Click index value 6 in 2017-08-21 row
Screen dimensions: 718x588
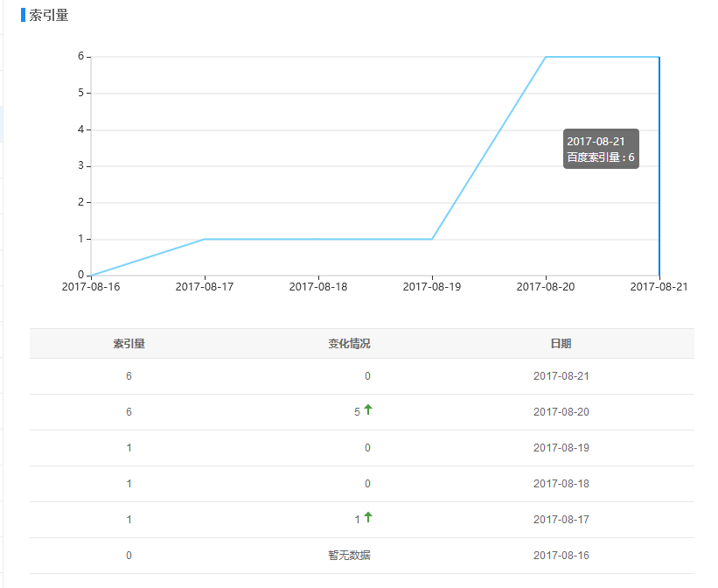pyautogui.click(x=129, y=376)
